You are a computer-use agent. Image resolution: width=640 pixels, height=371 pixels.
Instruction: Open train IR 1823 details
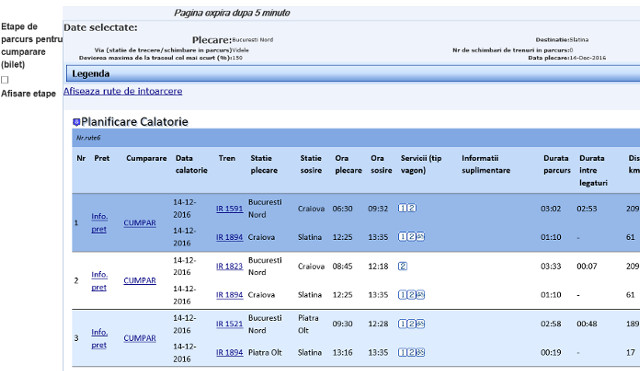(229, 266)
